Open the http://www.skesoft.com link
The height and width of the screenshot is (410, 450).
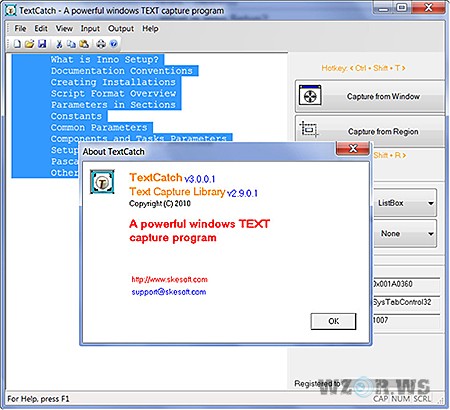[x=169, y=279]
